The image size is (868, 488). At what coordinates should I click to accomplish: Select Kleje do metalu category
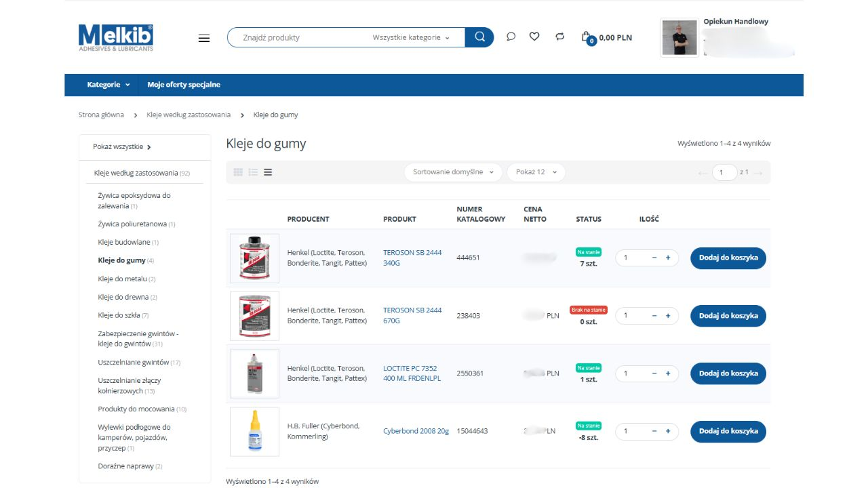click(x=122, y=279)
